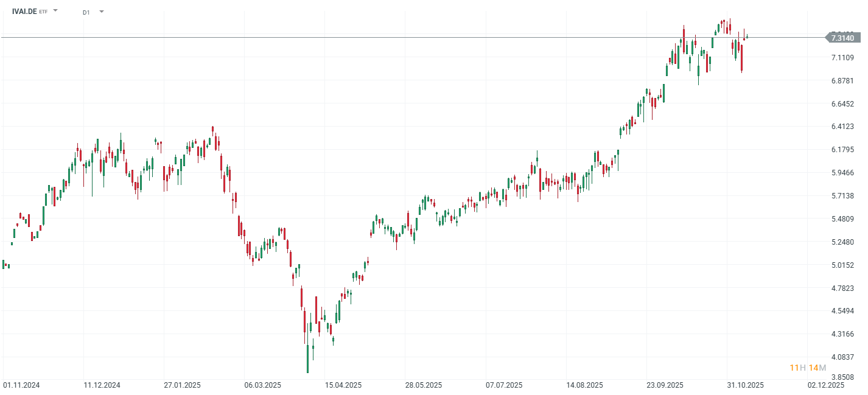This screenshot has width=868, height=395.
Task: Click the 7.3140 current price tag
Action: pos(843,38)
